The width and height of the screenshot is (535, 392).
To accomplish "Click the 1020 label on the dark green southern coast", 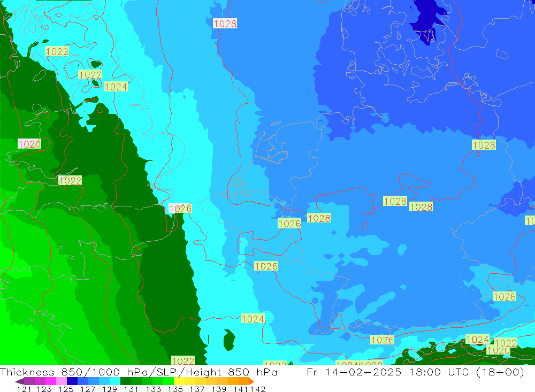I will [x=498, y=350].
